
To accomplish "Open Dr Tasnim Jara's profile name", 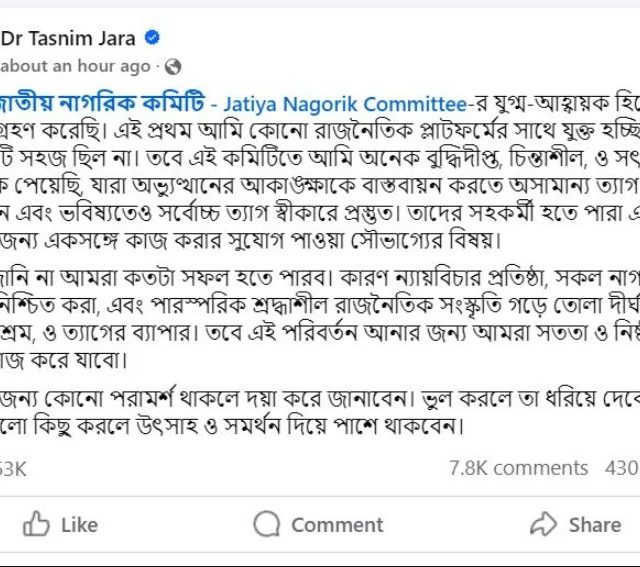I will (68, 39).
